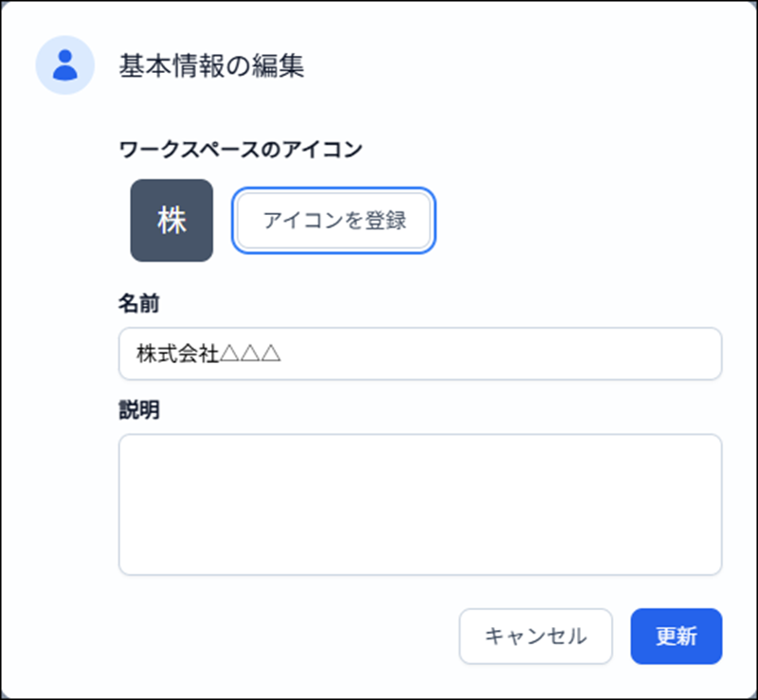758x700 pixels.
Task: Click the 株 character on the workspace avatar
Action: [171, 221]
